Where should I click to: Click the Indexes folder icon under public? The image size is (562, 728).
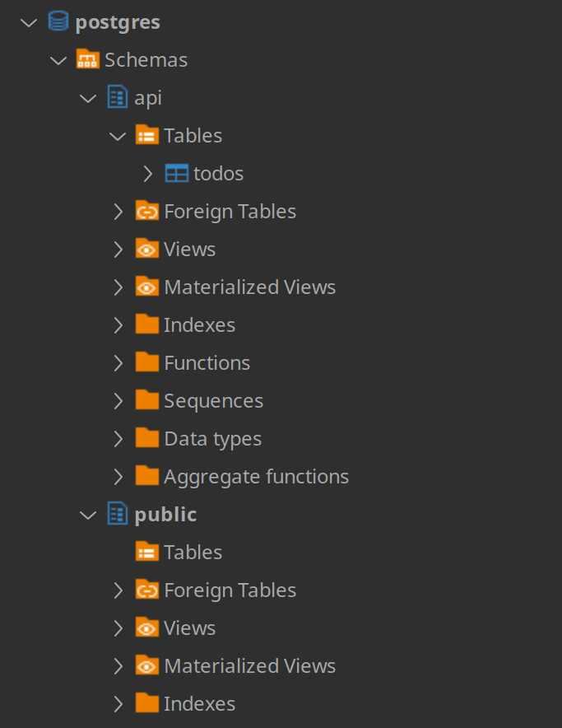[147, 703]
